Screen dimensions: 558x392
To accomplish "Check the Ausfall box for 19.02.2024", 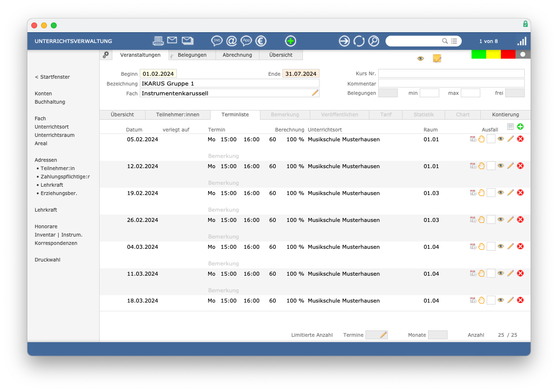I will tap(491, 193).
